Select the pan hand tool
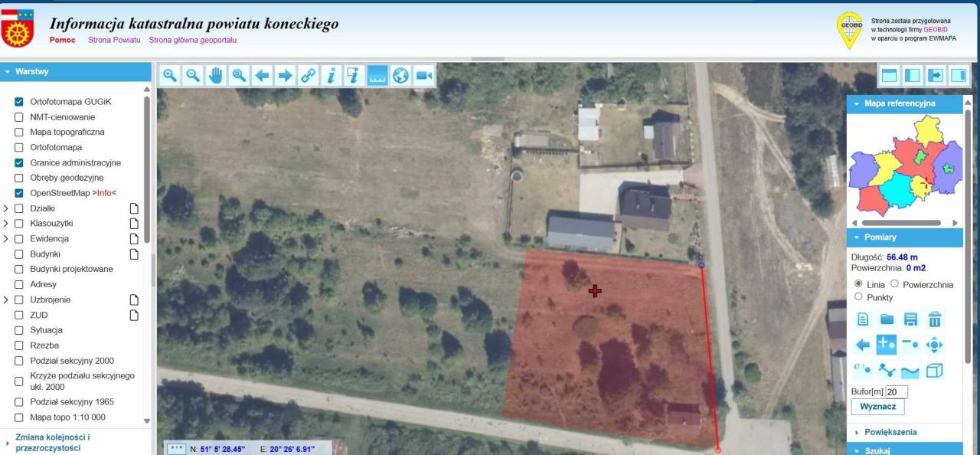980x455 pixels. tap(215, 76)
